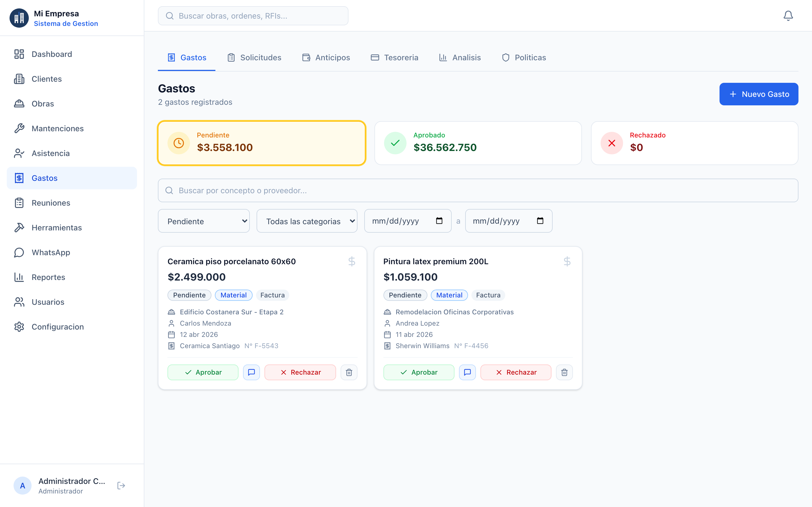This screenshot has width=812, height=507.
Task: Expand the Todas las categorias dropdown
Action: (x=307, y=221)
